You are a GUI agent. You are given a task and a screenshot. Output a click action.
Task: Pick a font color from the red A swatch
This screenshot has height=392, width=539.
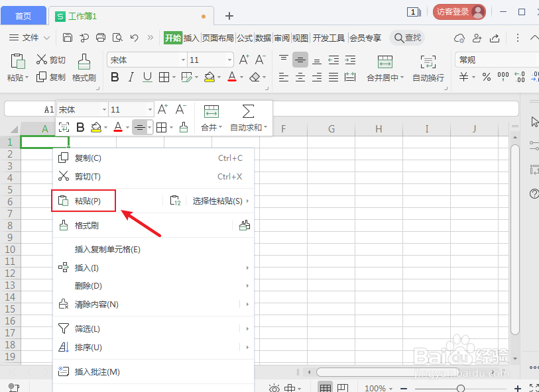click(x=232, y=77)
